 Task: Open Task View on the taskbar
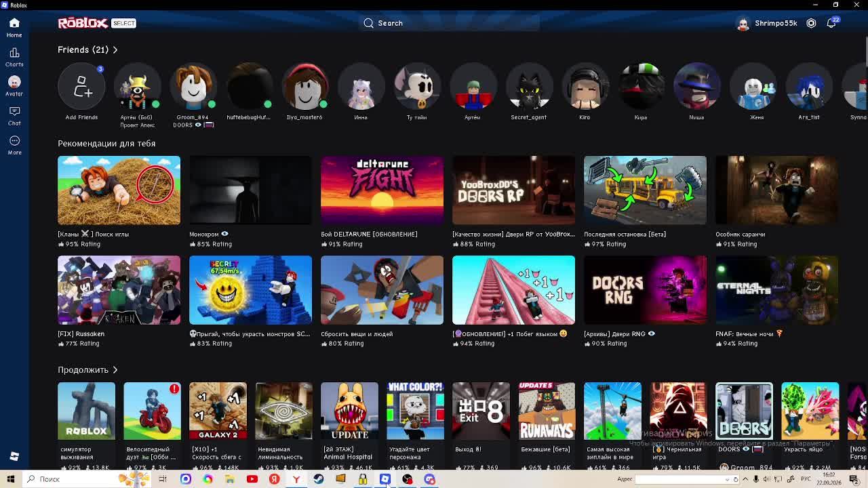tap(163, 479)
